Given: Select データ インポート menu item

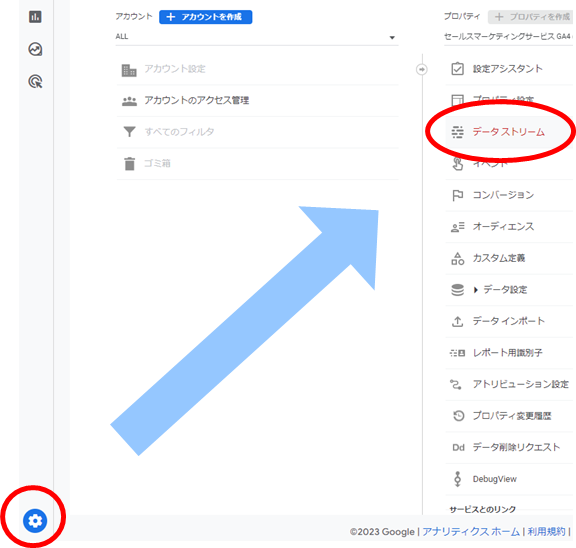Looking at the screenshot, I should 509,321.
